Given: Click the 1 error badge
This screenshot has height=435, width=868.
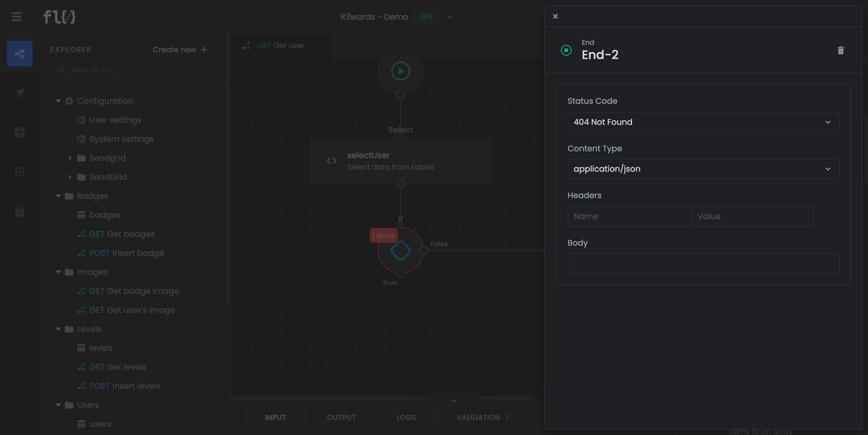Looking at the screenshot, I should 383,235.
